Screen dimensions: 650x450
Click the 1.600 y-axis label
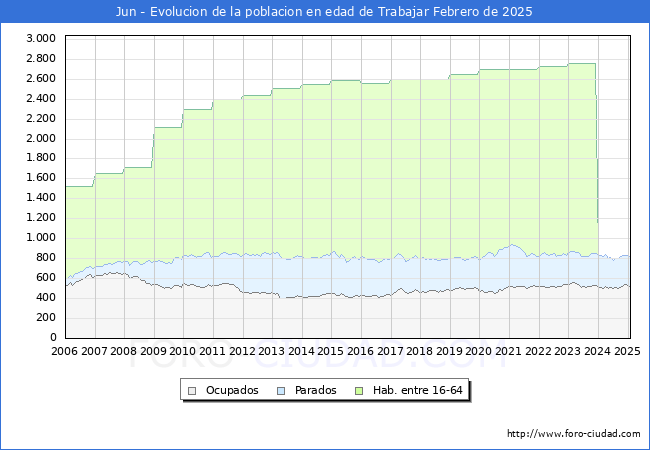click(41, 177)
